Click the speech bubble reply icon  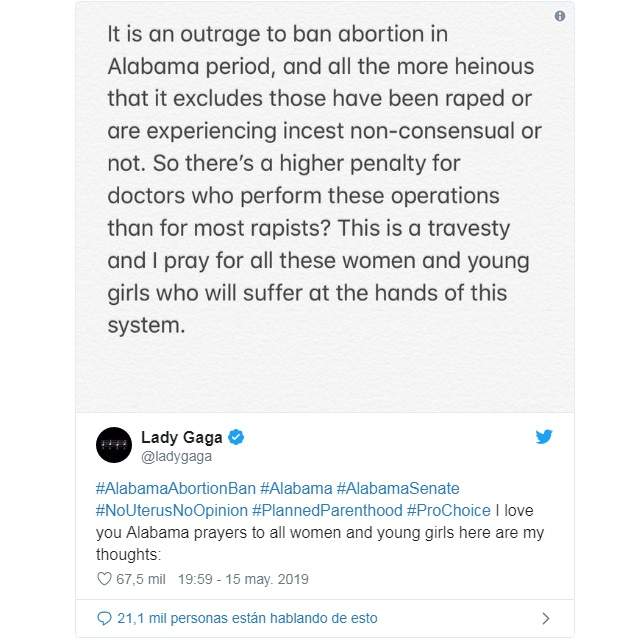tap(104, 618)
